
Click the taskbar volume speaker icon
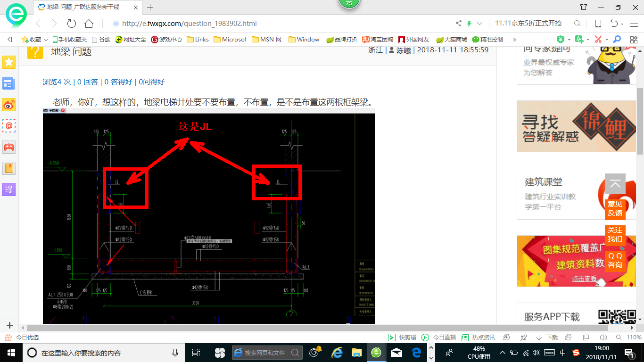[537, 352]
